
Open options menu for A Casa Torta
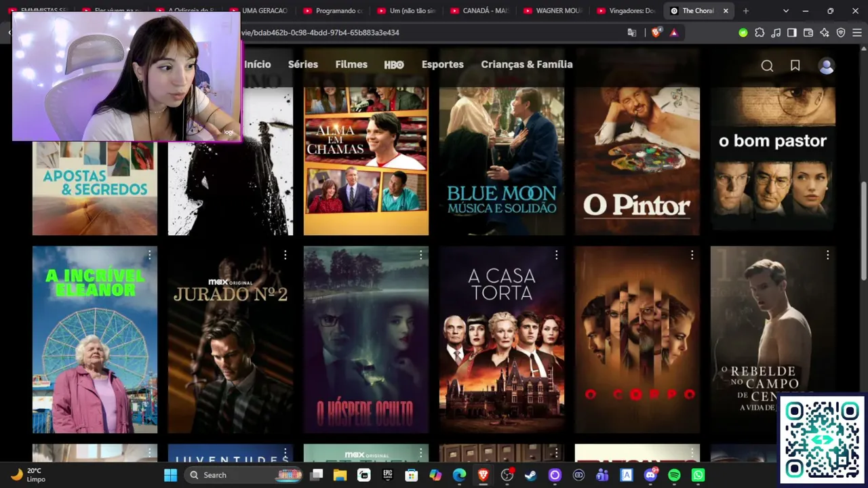click(556, 255)
